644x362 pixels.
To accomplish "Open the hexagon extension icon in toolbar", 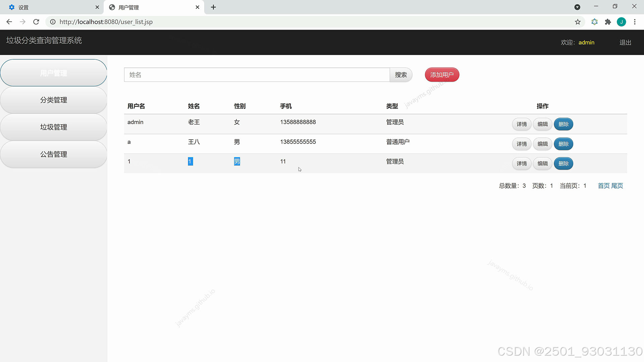I will [594, 22].
